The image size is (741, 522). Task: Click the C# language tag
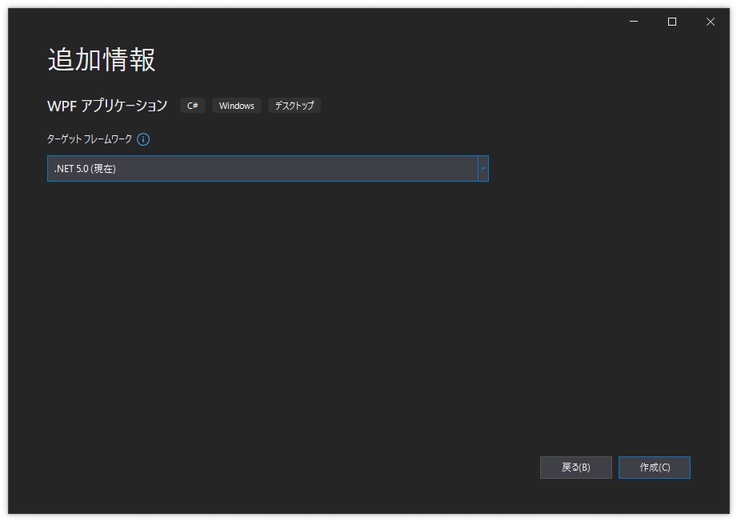point(192,106)
